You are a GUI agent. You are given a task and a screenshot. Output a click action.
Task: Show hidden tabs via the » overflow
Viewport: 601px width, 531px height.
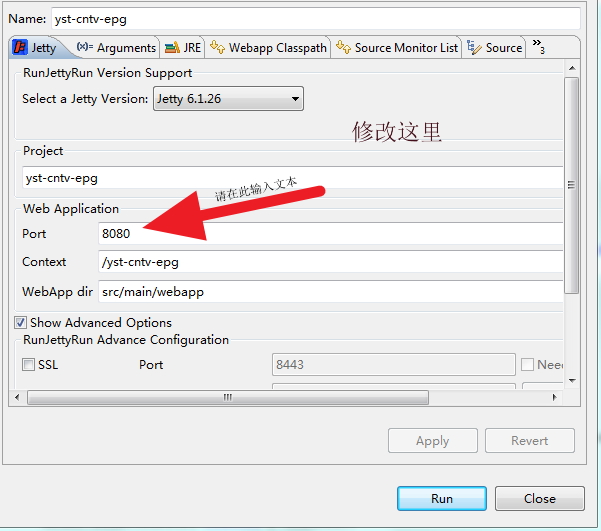pos(538,46)
